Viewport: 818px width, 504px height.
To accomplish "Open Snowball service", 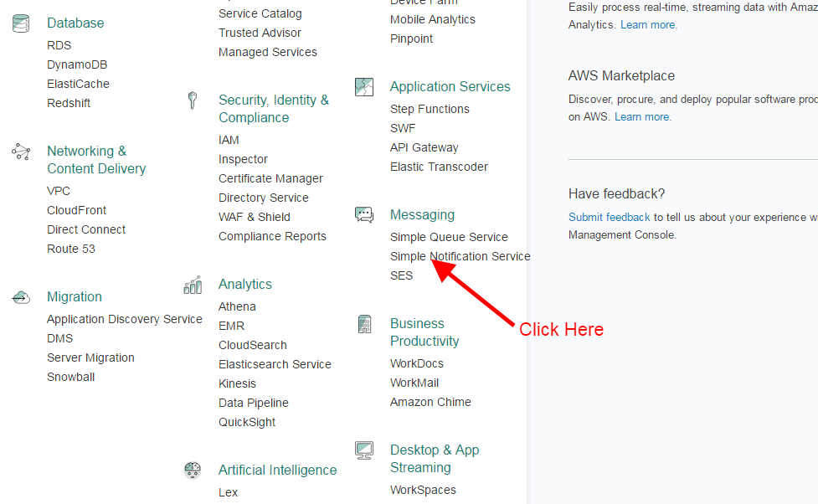I will click(71, 378).
